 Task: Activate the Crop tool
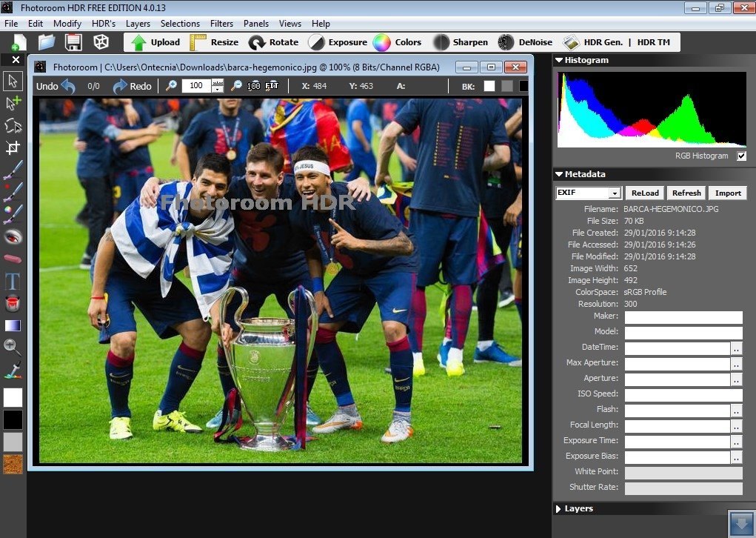coord(13,147)
